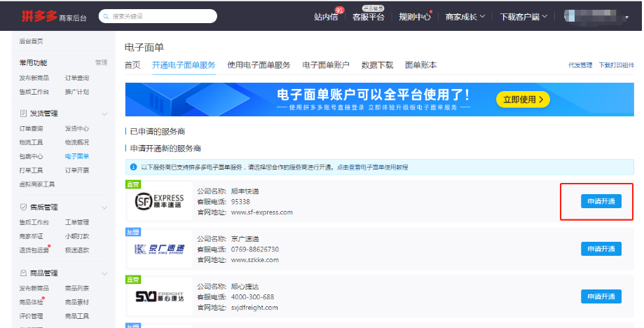Collapse the 发货管理 sidebar section

[104, 114]
